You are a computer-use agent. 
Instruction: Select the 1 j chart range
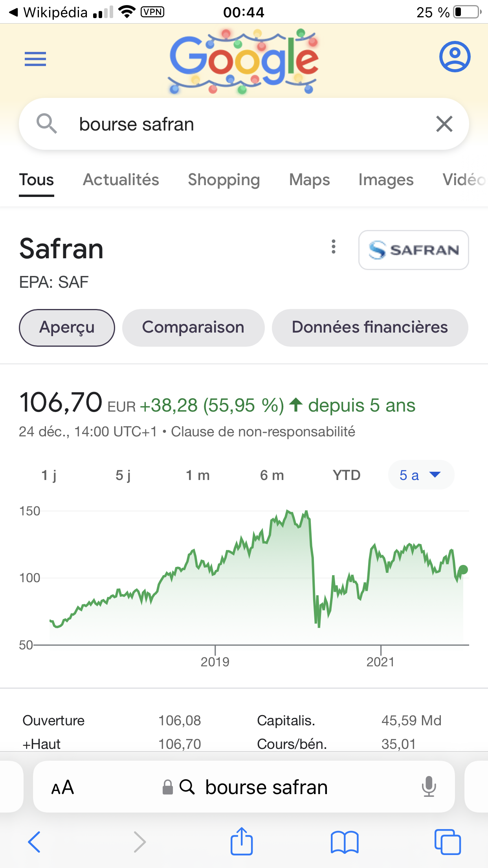(49, 475)
